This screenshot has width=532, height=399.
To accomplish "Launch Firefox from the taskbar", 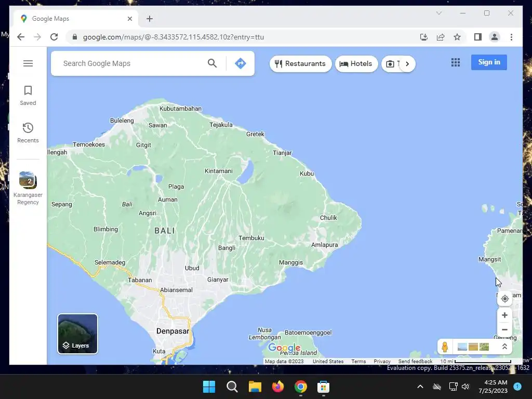I will coord(278,387).
